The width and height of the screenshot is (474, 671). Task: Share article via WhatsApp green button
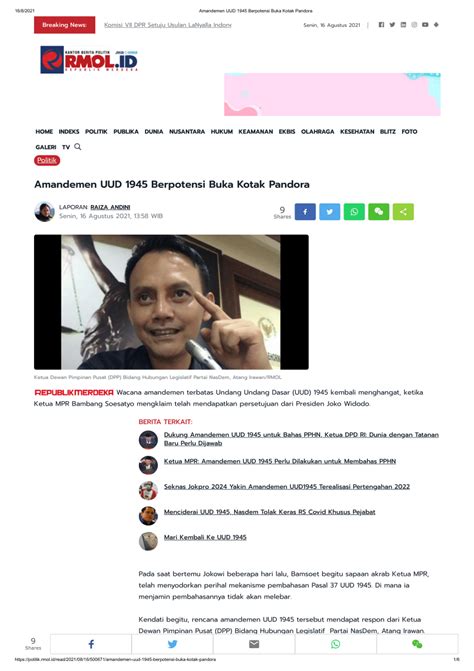click(x=354, y=212)
